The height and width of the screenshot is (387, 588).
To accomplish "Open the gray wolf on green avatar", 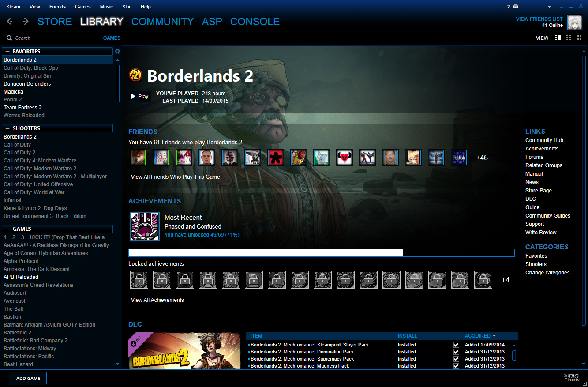I will tap(322, 158).
